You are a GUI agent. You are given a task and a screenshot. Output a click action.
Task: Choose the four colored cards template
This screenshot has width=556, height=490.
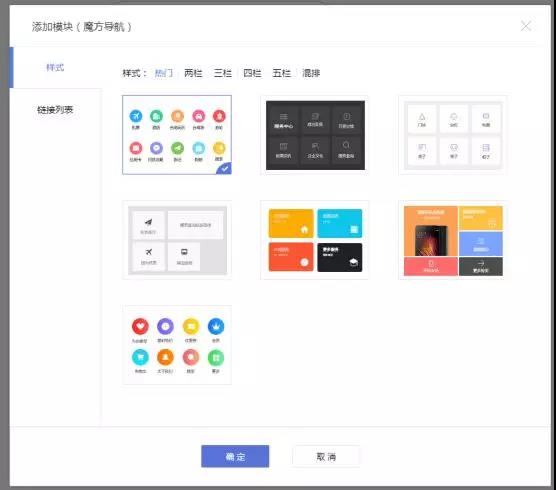pyautogui.click(x=315, y=240)
